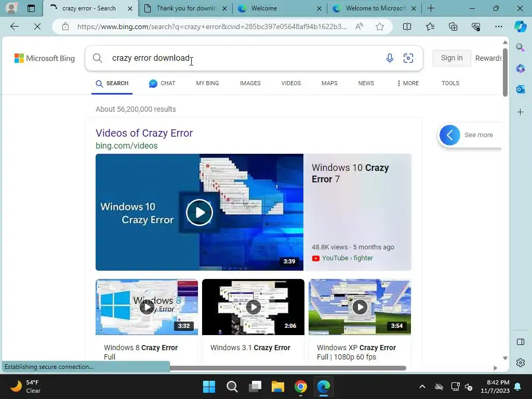532x399 pixels.
Task: Toggle sidebar panel layout icon
Action: [521, 342]
